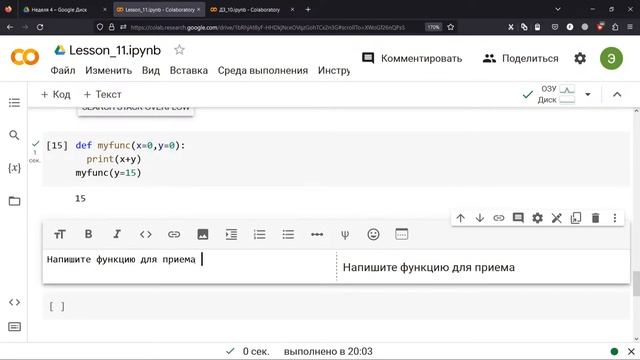
Task: Delete the current cell
Action: [596, 218]
